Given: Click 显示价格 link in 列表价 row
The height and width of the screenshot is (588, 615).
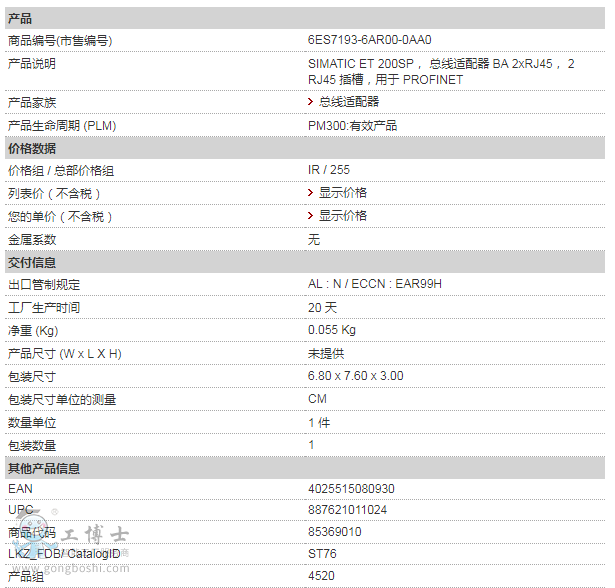Looking at the screenshot, I should point(342,193).
